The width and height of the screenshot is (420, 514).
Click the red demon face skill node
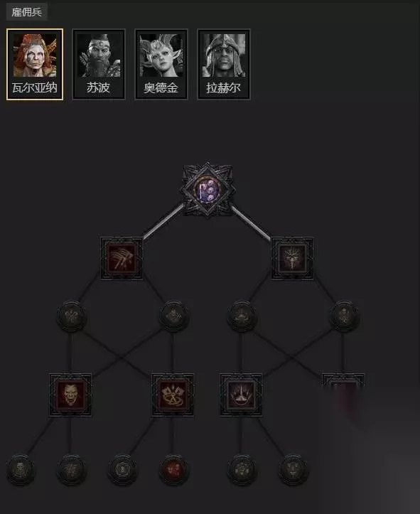pyautogui.click(x=70, y=395)
